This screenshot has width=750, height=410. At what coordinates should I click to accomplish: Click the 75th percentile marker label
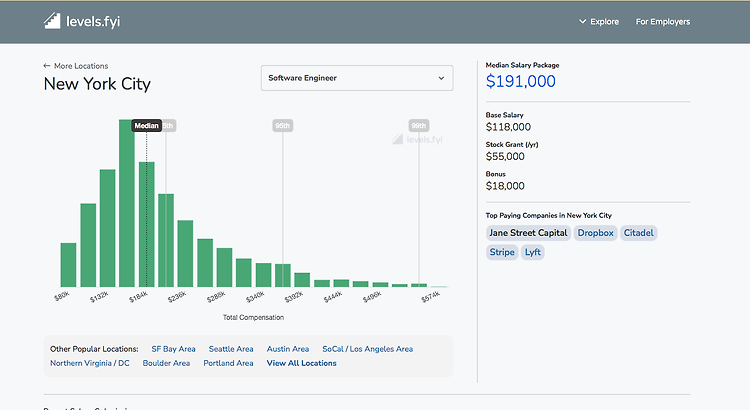[x=169, y=125]
